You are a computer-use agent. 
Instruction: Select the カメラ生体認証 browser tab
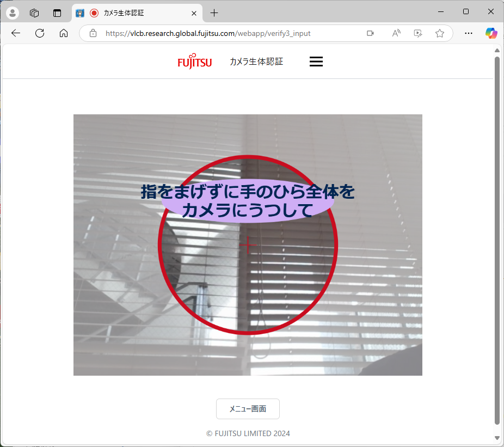[137, 13]
